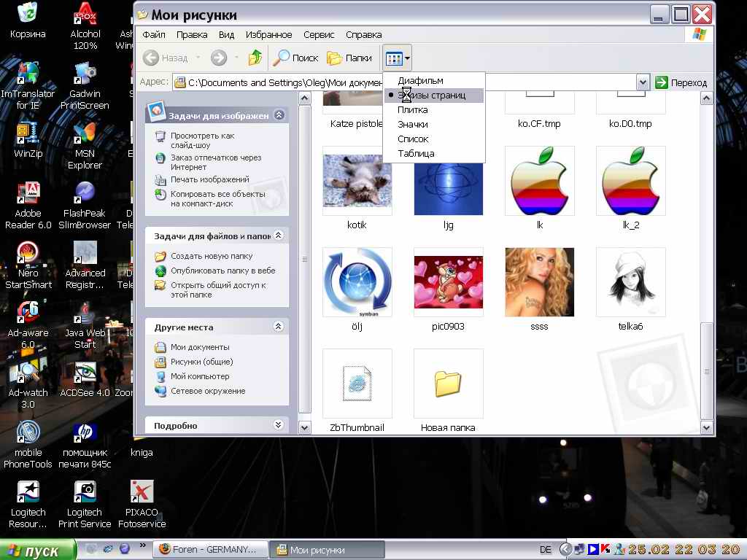The width and height of the screenshot is (747, 560).
Task: Select the kotik image thumbnail
Action: point(357,181)
